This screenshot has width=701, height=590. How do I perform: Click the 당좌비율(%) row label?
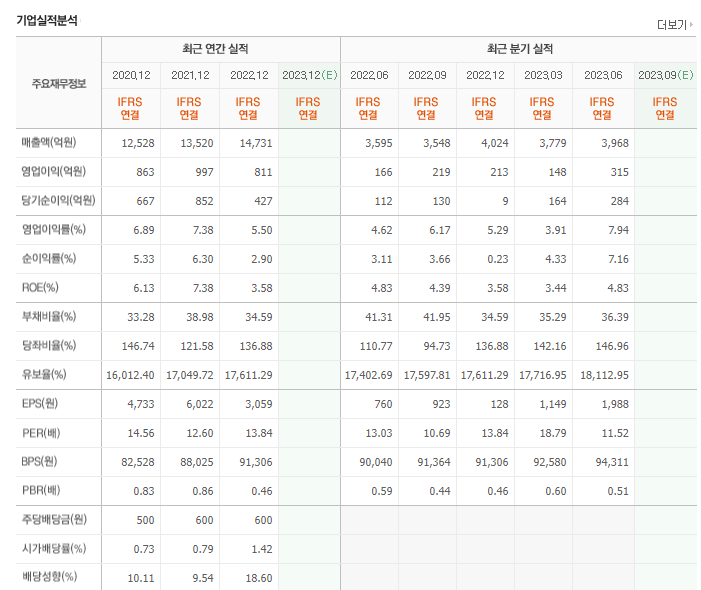pos(49,346)
